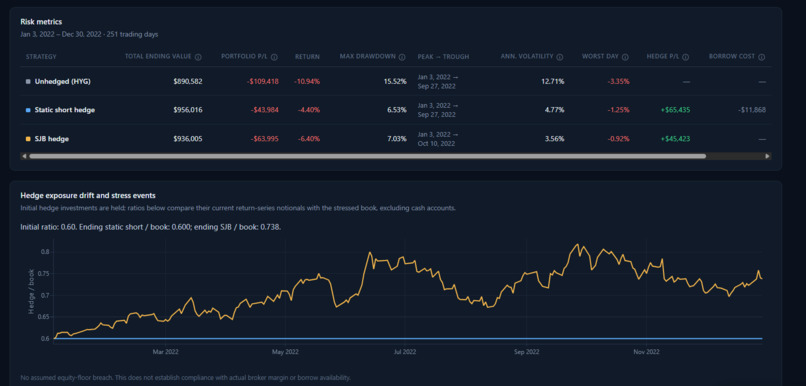Click the blue static hedge line in chart

coord(408,338)
